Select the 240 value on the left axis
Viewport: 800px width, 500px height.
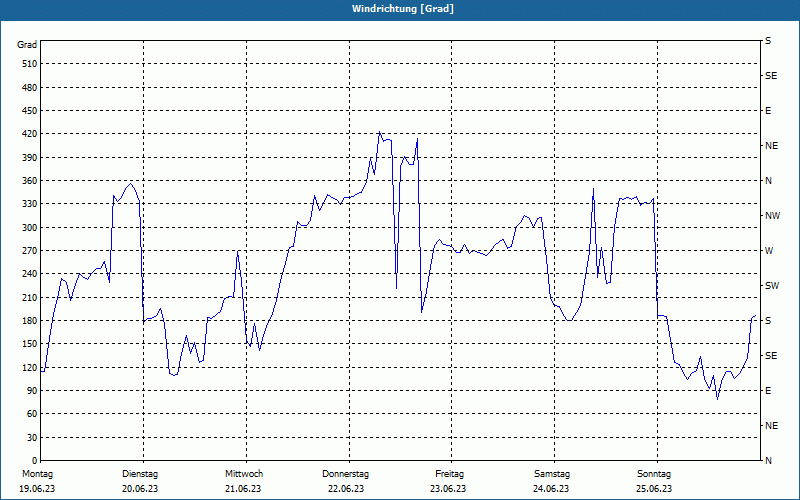pyautogui.click(x=29, y=274)
